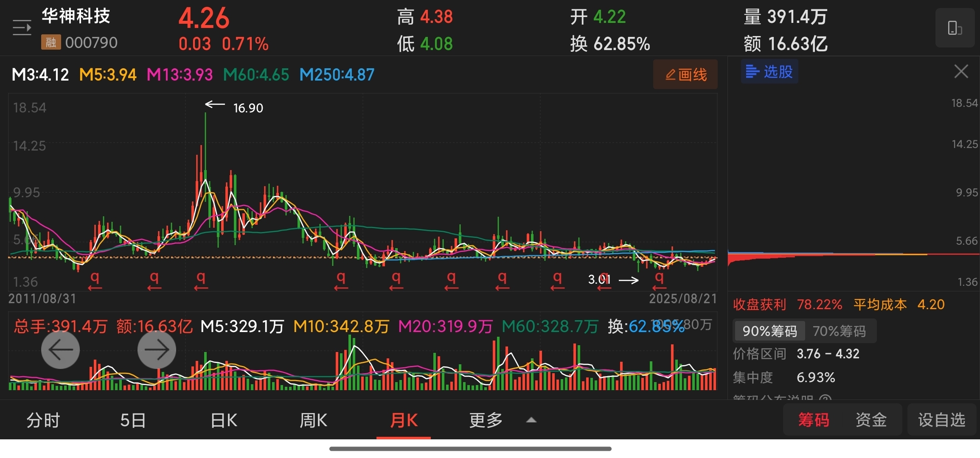Move chart left with the back arrow
Screen dimensions: 980x458
coord(60,349)
